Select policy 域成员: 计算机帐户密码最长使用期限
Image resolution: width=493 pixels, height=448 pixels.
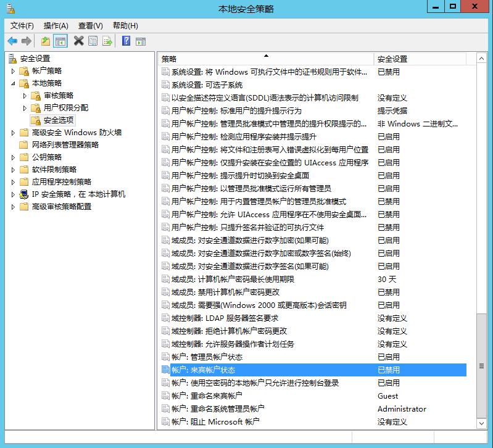point(233,279)
